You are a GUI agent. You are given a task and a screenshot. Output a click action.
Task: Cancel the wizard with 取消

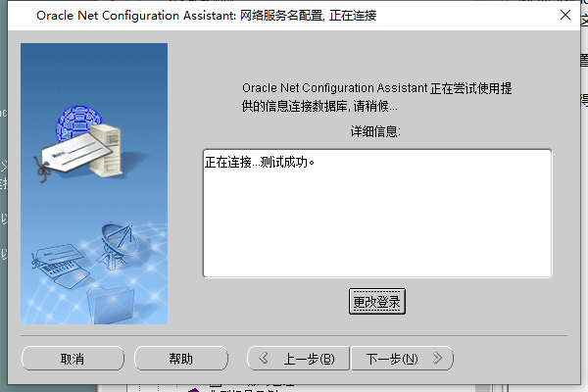coord(73,359)
